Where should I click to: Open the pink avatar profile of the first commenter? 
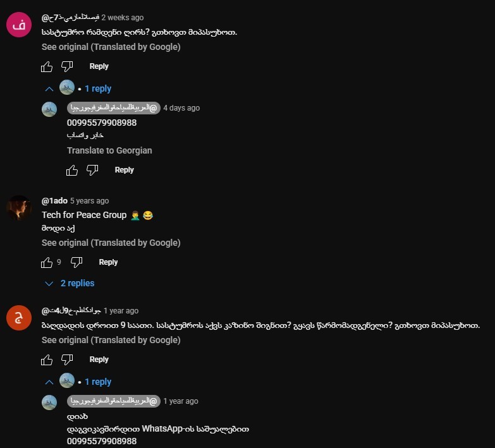tap(19, 25)
